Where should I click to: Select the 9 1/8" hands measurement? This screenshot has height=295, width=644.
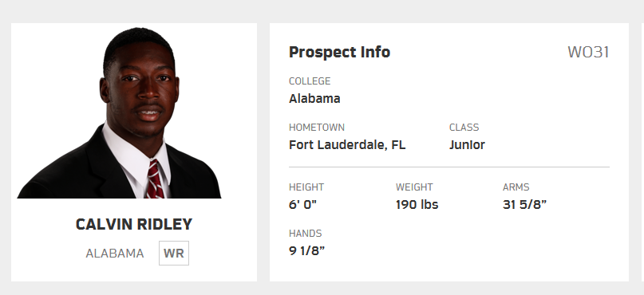(x=306, y=251)
